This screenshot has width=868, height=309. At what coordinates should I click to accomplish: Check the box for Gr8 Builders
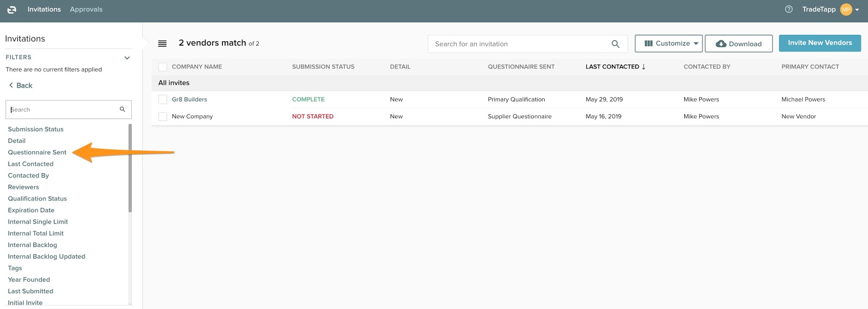click(163, 99)
